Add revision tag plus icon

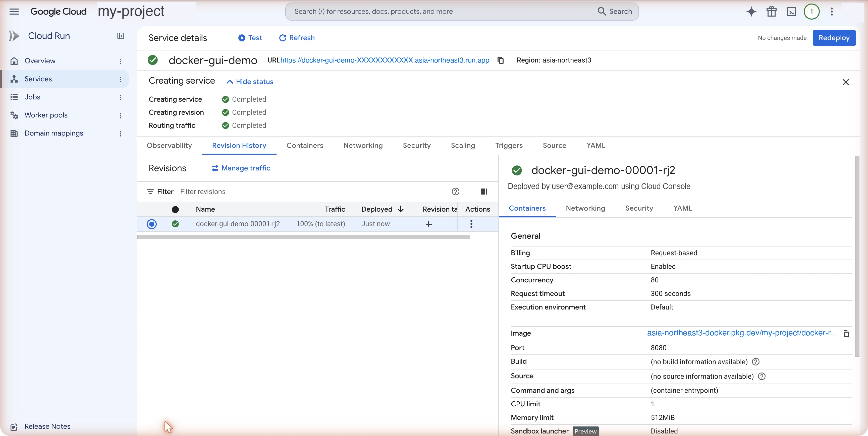point(428,224)
